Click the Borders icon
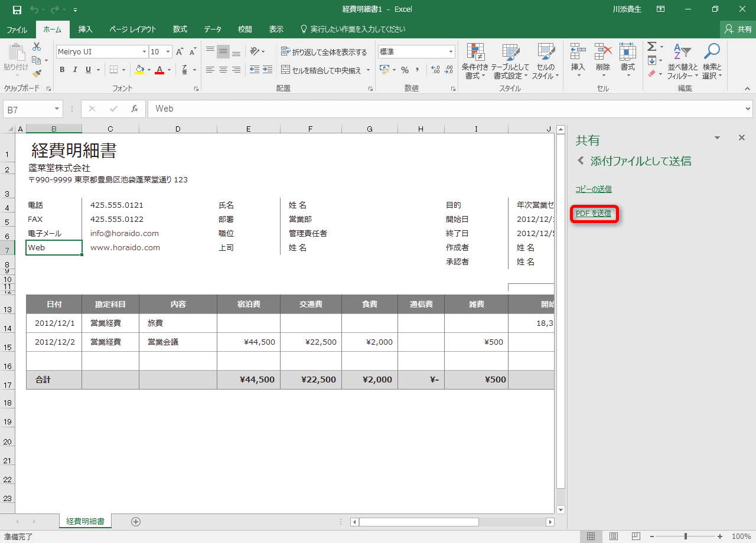This screenshot has width=756, height=543. (114, 70)
